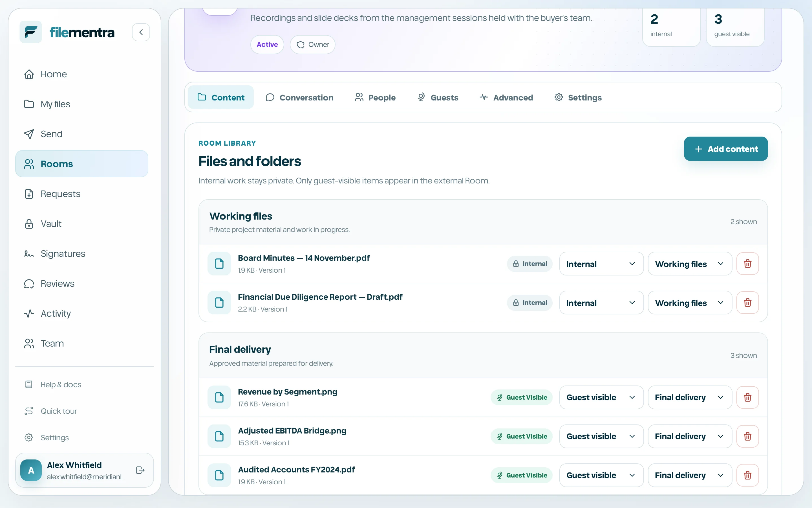
Task: Open the room Settings tab
Action: pyautogui.click(x=578, y=97)
